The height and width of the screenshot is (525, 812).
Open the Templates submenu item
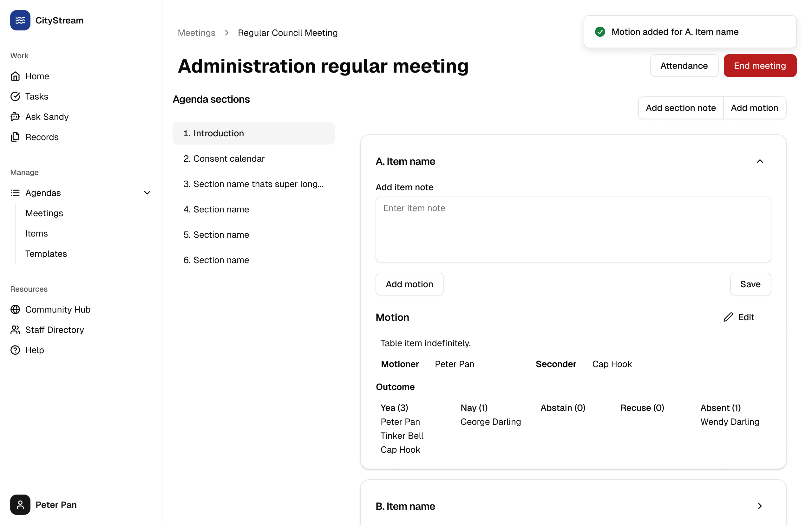pyautogui.click(x=46, y=254)
